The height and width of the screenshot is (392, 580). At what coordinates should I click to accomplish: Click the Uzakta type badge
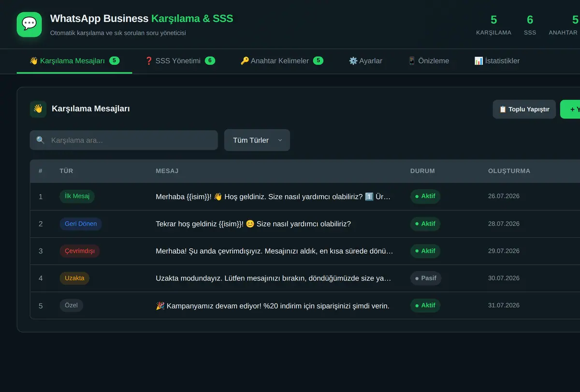point(74,278)
